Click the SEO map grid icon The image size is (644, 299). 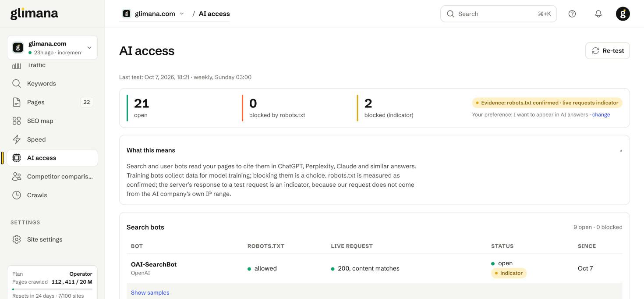tap(17, 121)
